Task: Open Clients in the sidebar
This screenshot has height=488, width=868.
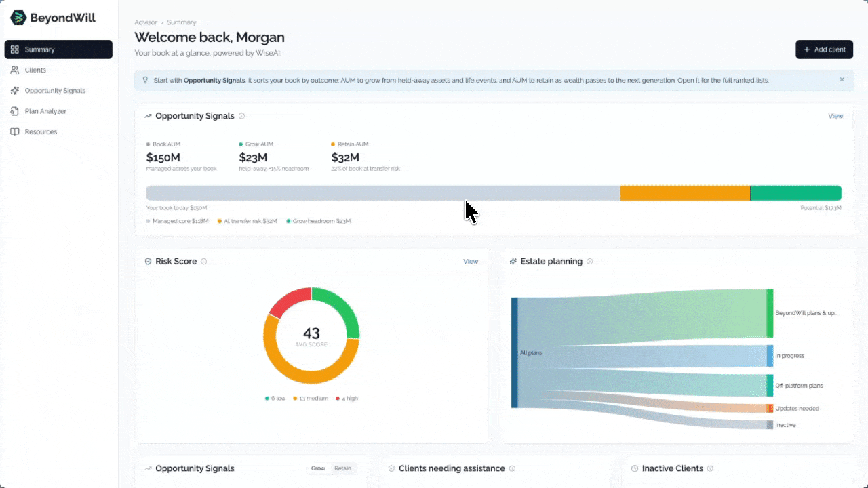Action: (x=58, y=70)
